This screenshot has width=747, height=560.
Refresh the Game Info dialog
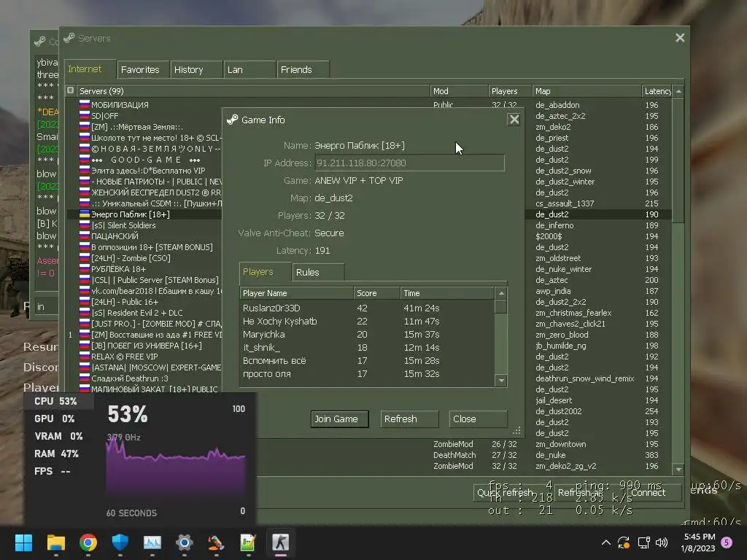409,419
